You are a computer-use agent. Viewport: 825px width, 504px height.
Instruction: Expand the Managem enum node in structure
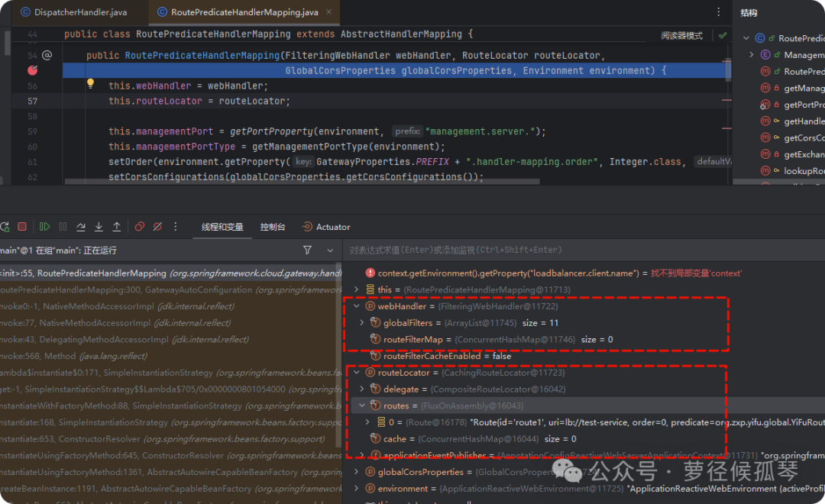click(x=752, y=55)
